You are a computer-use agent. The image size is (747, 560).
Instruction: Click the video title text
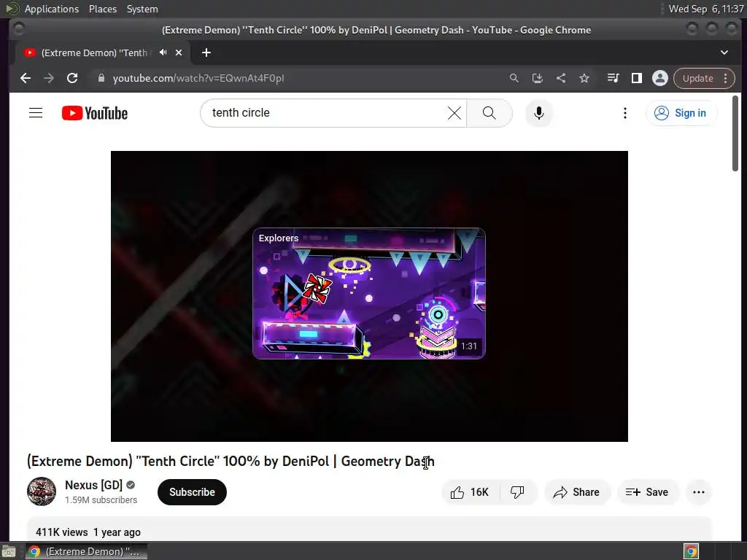(231, 461)
